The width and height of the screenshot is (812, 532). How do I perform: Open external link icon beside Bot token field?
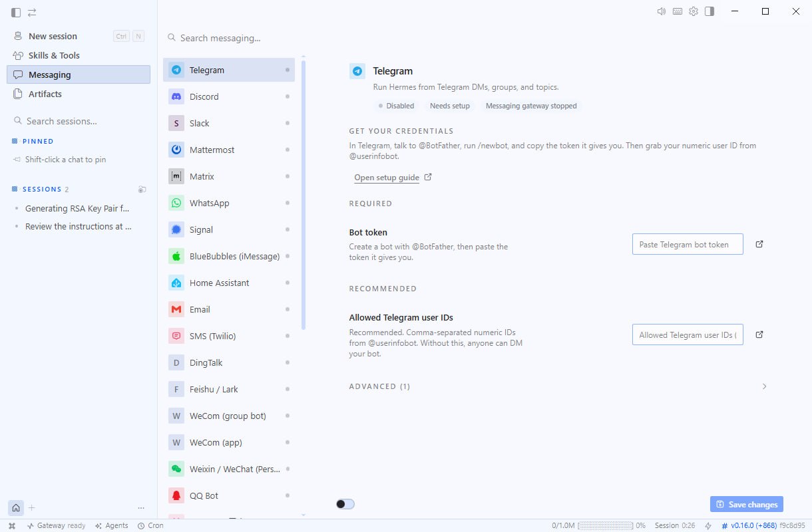click(x=759, y=244)
